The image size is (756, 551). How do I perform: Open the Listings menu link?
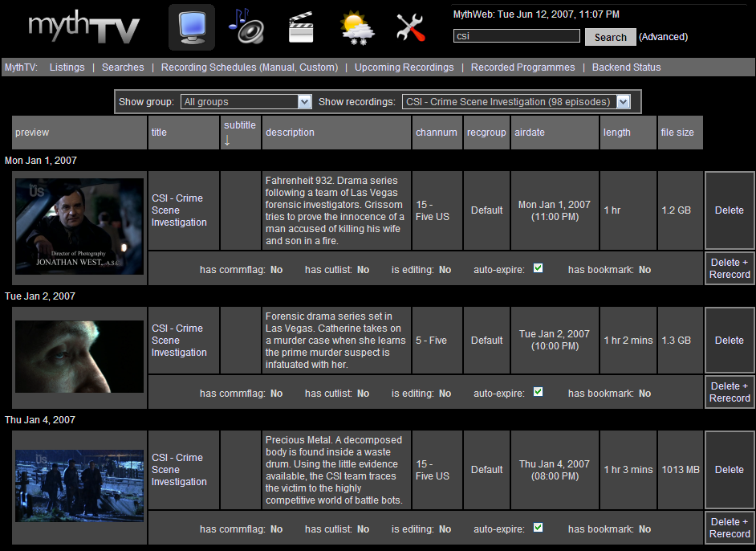click(67, 67)
